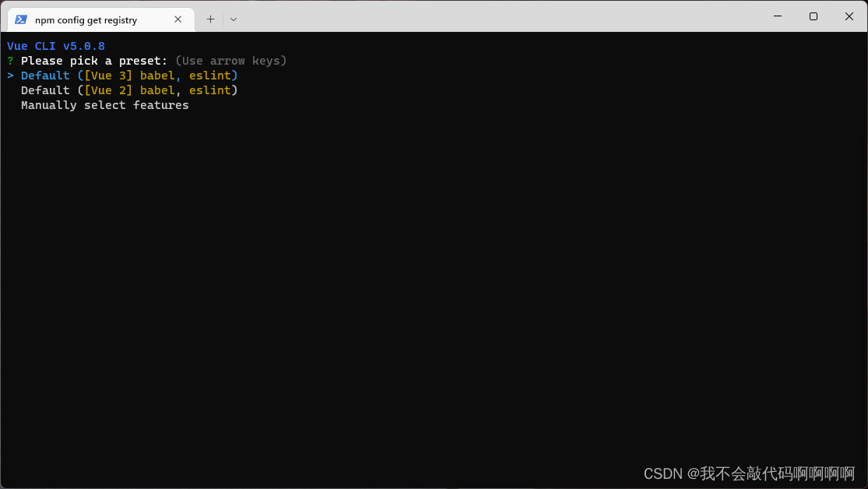Click the '>' selection pointer
This screenshot has width=868, height=489.
10,76
